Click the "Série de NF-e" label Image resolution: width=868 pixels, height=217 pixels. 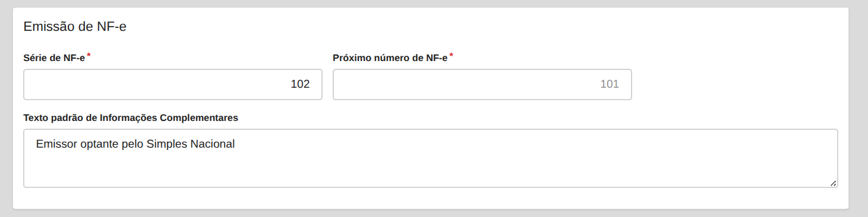[54, 58]
